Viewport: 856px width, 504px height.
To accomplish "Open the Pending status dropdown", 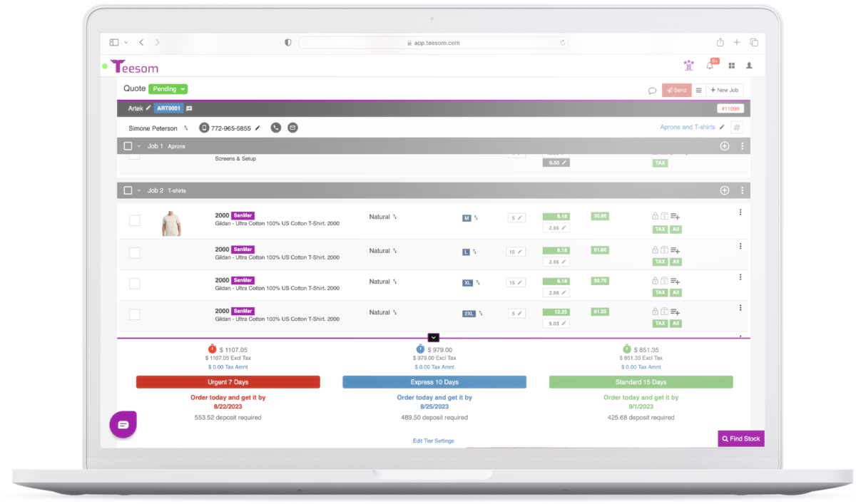I will tap(168, 89).
